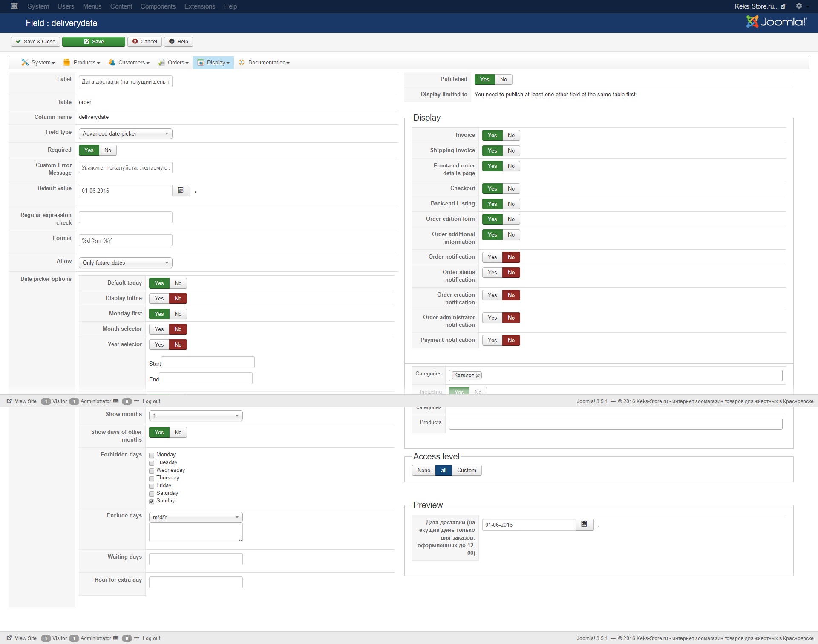Click the Preview calendar picker icon
Image resolution: width=818 pixels, height=644 pixels.
point(584,525)
